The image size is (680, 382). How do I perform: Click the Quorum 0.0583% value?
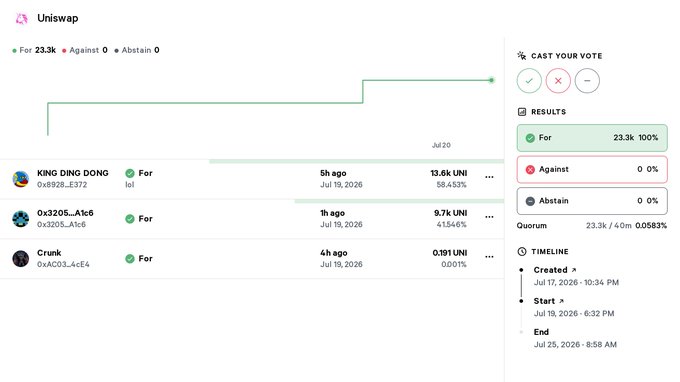[x=651, y=225]
